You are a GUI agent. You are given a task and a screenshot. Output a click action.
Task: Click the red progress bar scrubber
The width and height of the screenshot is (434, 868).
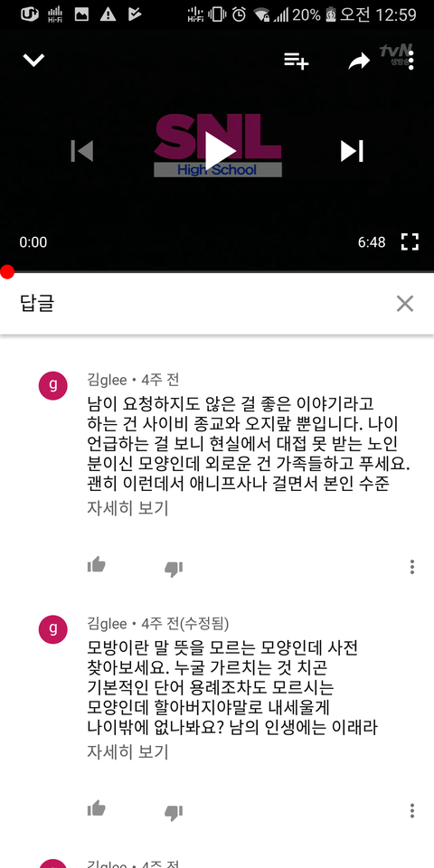(6, 272)
